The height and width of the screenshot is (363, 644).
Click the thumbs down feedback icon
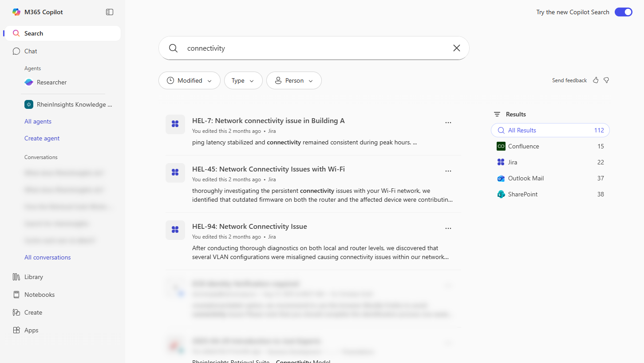coord(606,80)
